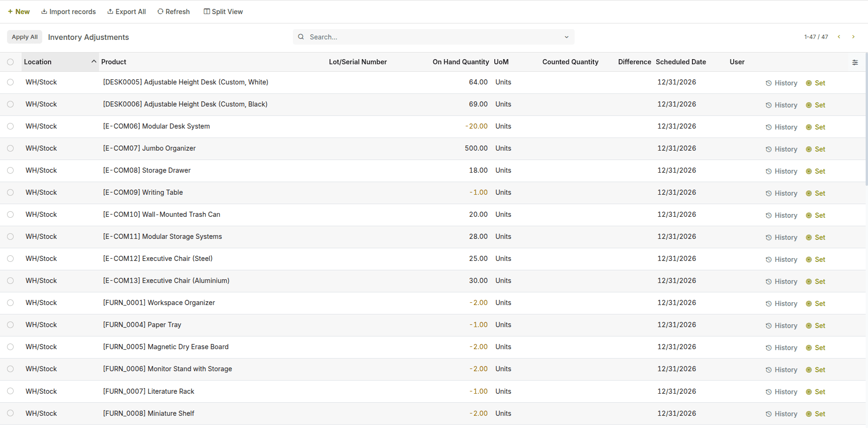Select the checkbox for Storage Drawer row

pos(10,170)
